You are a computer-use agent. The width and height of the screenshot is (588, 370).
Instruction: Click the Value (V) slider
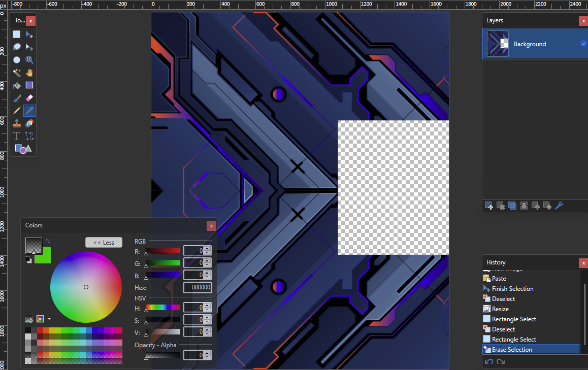163,332
